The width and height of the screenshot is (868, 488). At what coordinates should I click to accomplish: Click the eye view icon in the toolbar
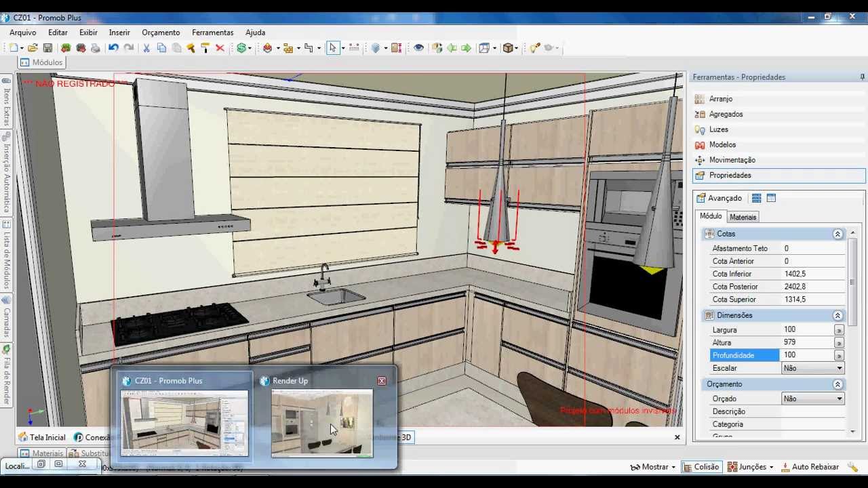(x=418, y=47)
